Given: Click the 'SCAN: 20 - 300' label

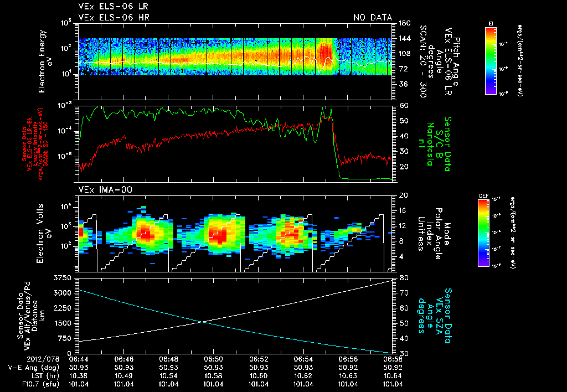Looking at the screenshot, I should tap(422, 61).
